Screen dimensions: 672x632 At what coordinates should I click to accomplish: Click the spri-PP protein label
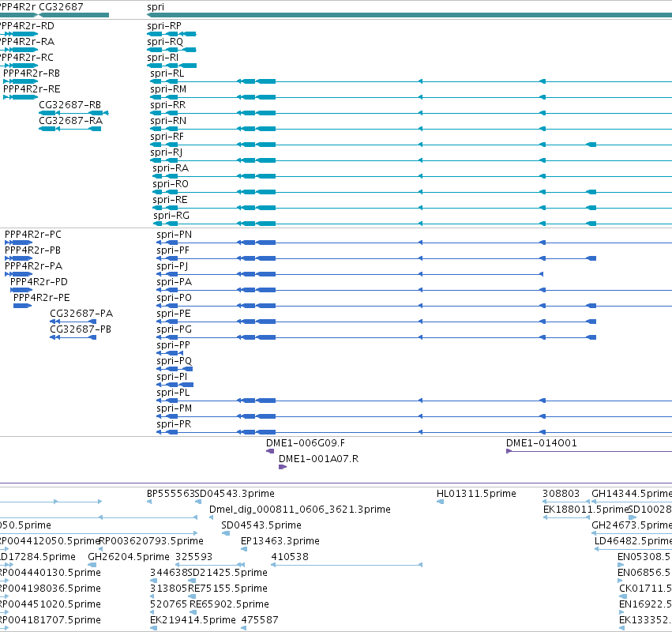173,345
